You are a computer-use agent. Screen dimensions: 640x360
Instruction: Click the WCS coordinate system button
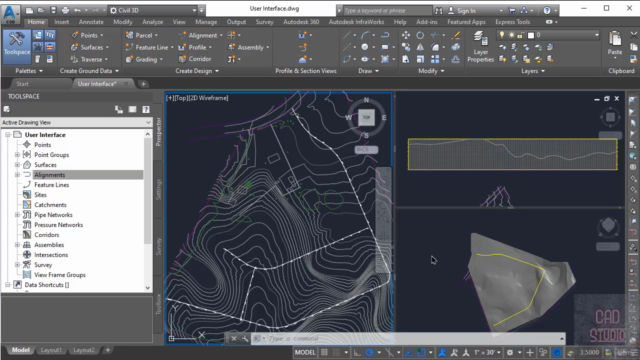(366, 149)
